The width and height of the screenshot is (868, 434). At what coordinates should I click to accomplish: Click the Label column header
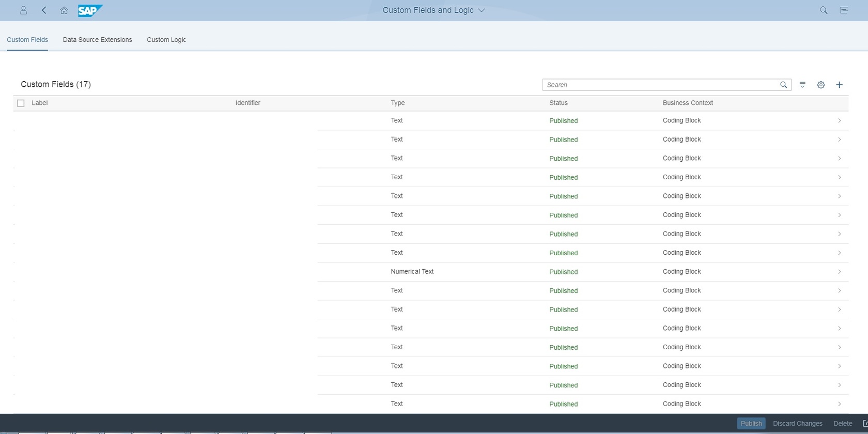(x=40, y=103)
